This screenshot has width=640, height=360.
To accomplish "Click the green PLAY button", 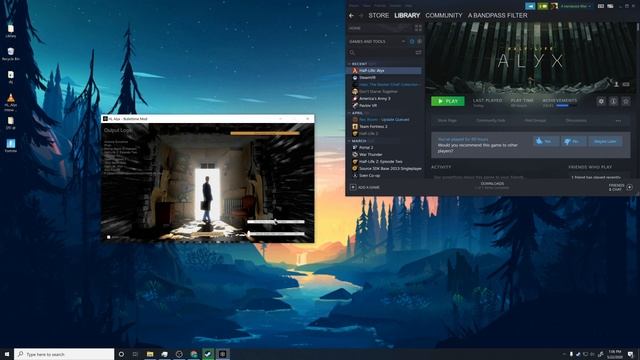I will pyautogui.click(x=448, y=101).
